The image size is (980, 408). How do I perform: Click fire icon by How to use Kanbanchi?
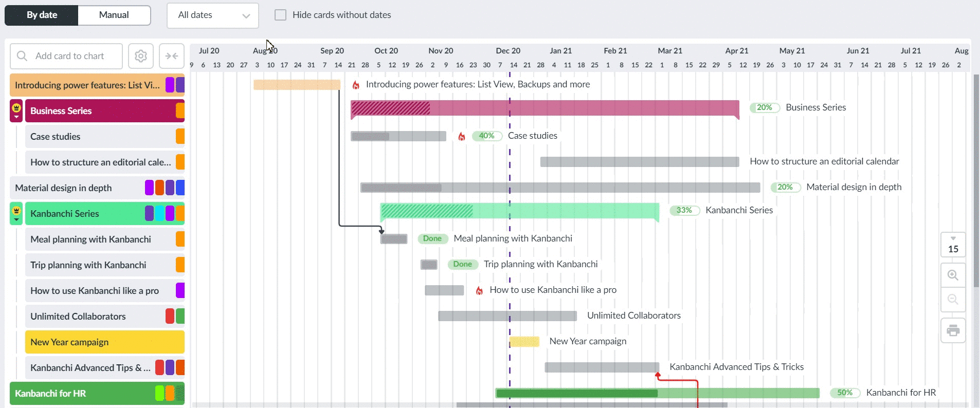[479, 290]
